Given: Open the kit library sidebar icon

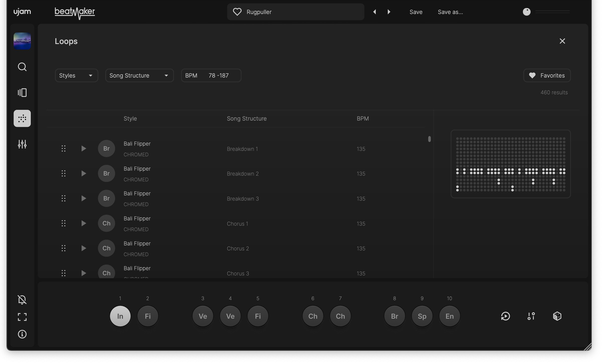Looking at the screenshot, I should 22,93.
